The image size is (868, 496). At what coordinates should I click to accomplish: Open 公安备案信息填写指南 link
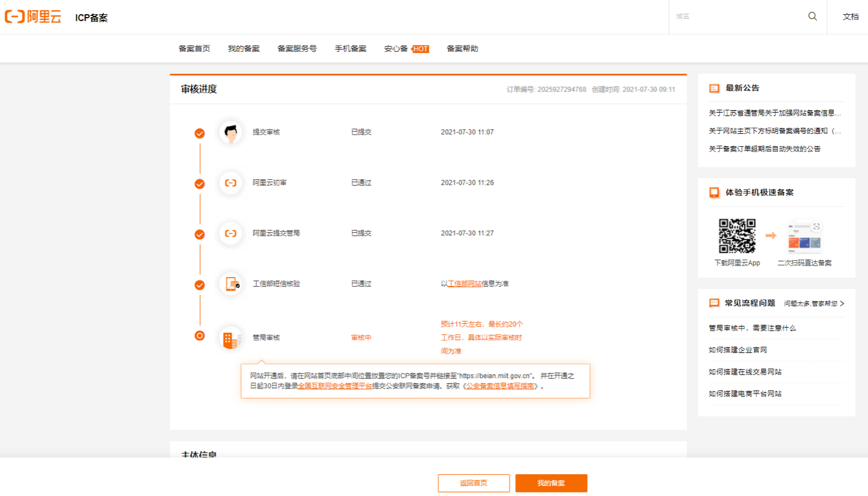[x=500, y=386]
